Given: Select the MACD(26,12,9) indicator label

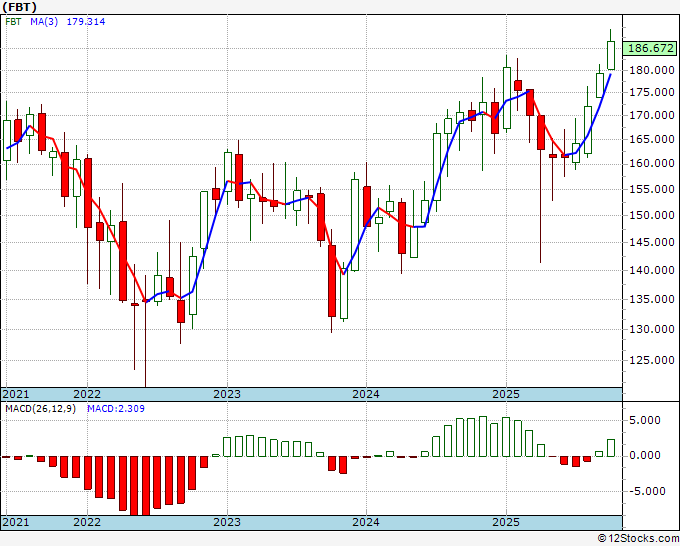Looking at the screenshot, I should pyautogui.click(x=40, y=409).
